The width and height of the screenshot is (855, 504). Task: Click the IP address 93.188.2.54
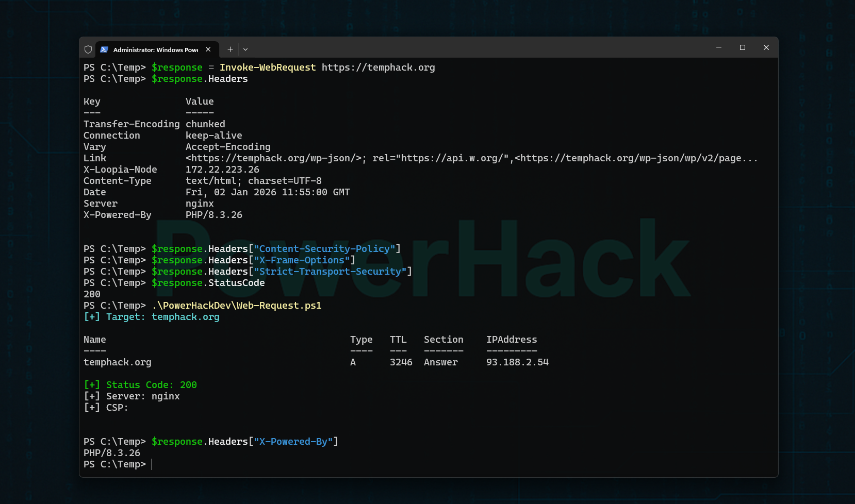point(517,362)
